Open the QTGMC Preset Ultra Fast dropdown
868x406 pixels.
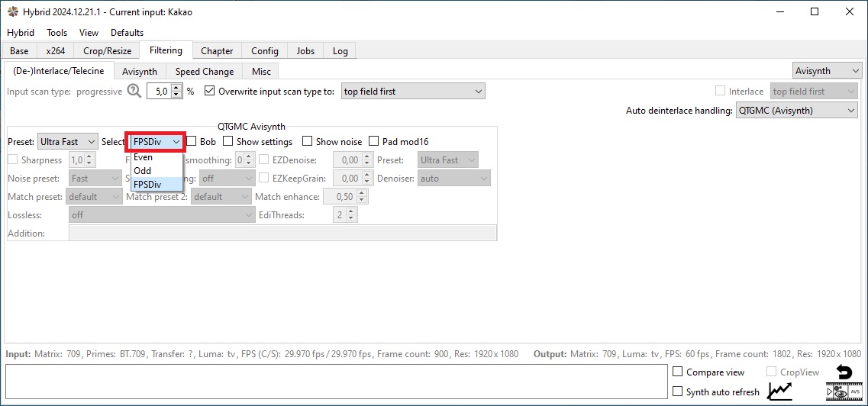(68, 141)
